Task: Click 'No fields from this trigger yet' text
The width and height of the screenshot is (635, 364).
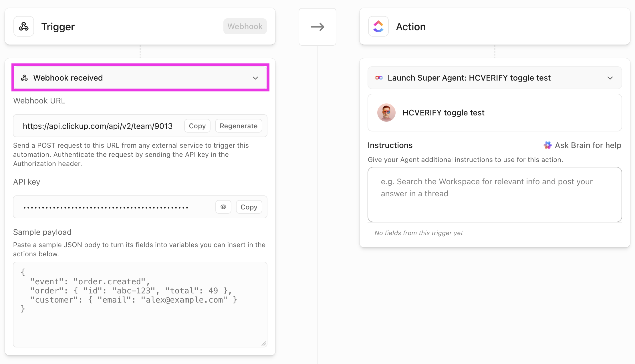Action: click(x=419, y=233)
